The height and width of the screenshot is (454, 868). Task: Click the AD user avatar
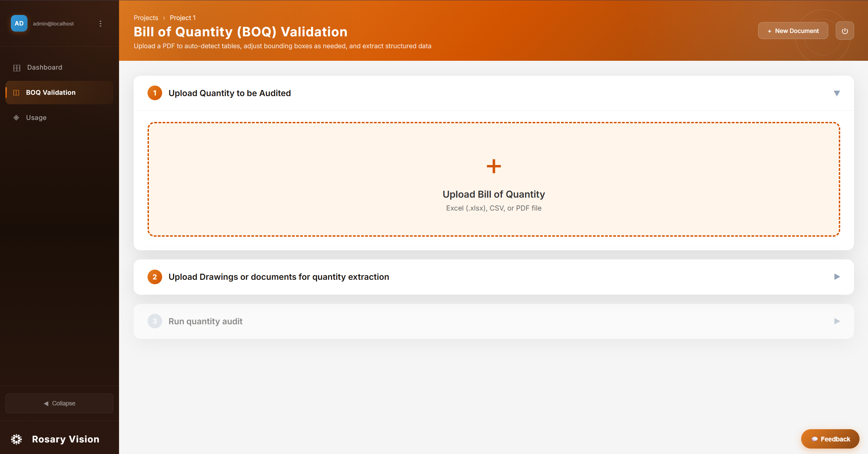click(19, 23)
